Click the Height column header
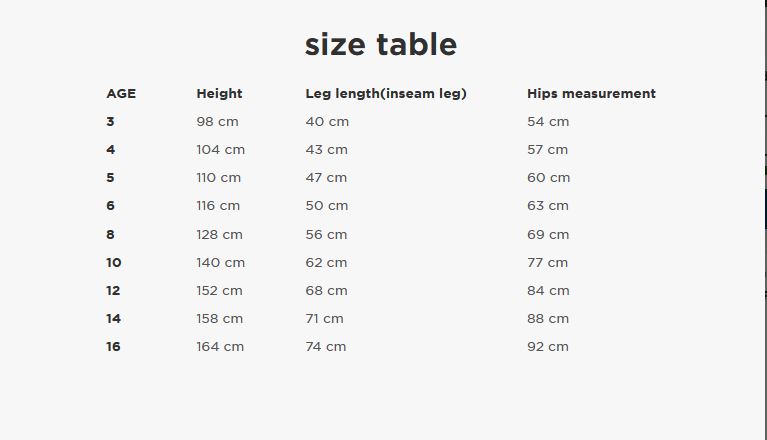The height and width of the screenshot is (440, 767). (219, 93)
